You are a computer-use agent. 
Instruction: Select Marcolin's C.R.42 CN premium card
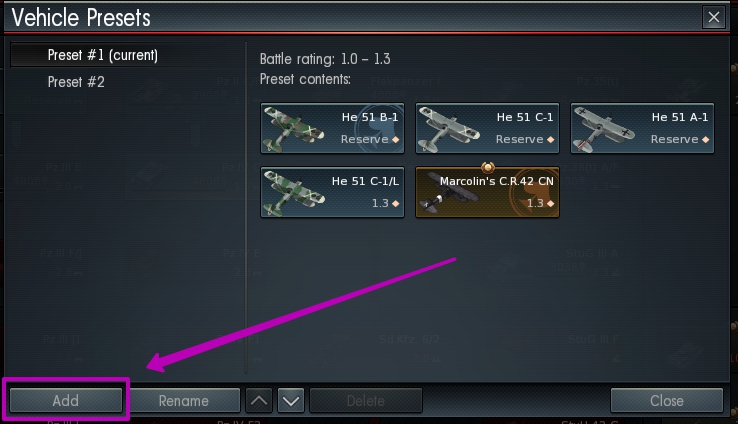pos(487,192)
